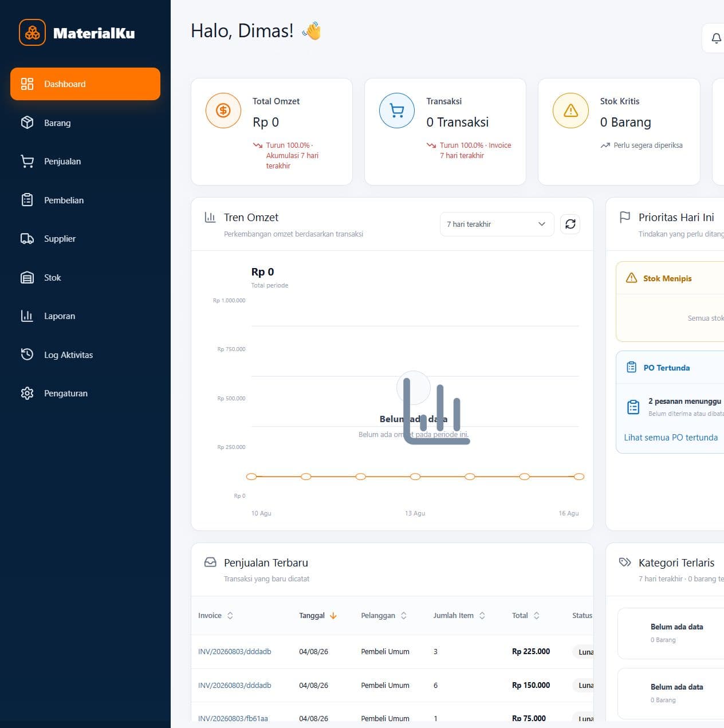Click the trend-up icon near Perlu segera diperiksa
The image size is (724, 728).
point(605,145)
